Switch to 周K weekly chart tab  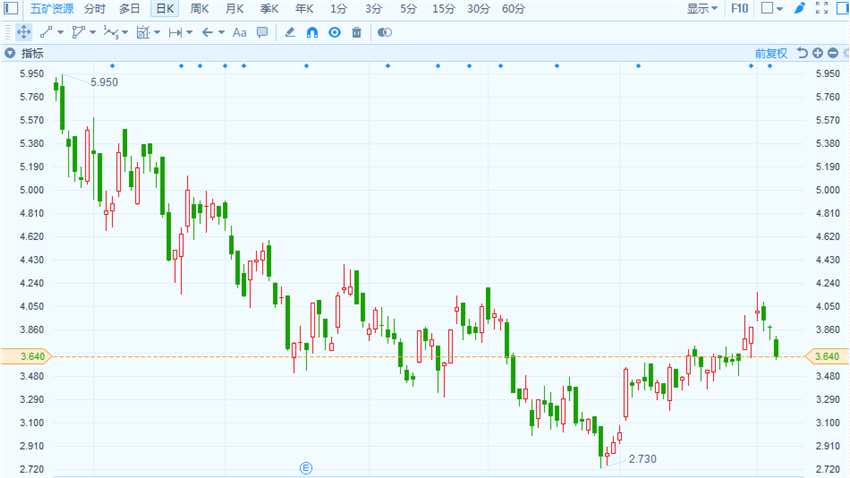coord(199,9)
